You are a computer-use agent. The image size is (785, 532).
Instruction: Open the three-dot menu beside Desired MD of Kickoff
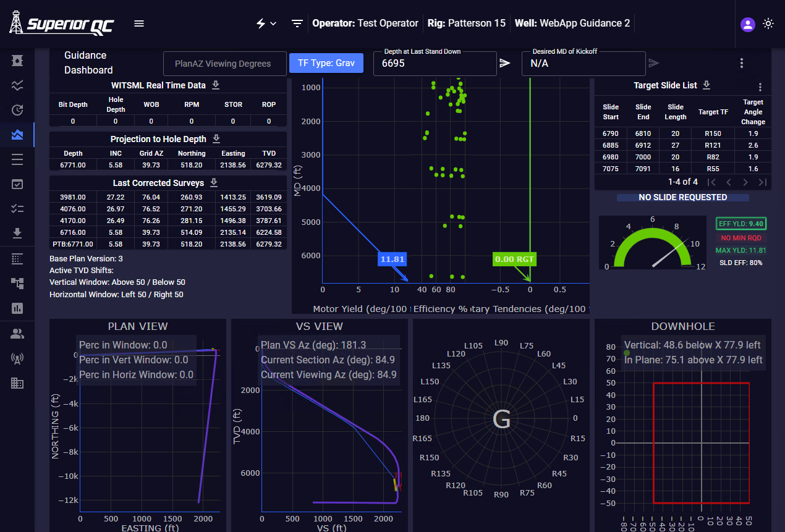pyautogui.click(x=740, y=62)
